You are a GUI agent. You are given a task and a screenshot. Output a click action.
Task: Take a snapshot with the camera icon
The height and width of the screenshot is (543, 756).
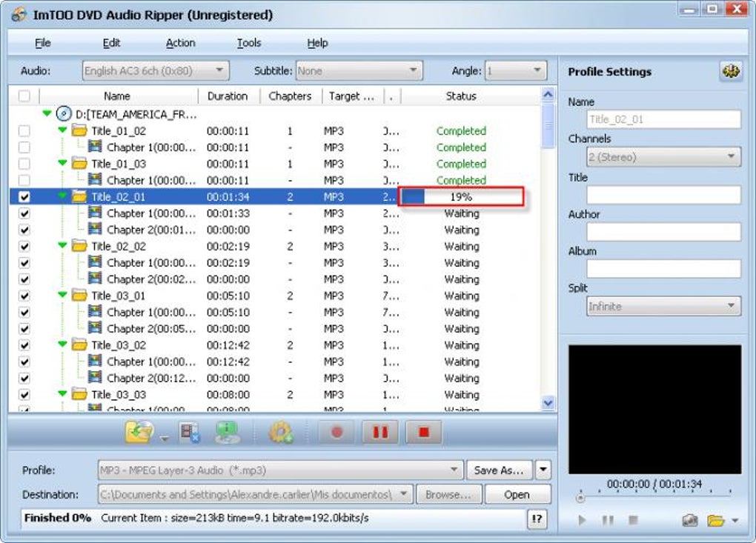click(x=689, y=520)
